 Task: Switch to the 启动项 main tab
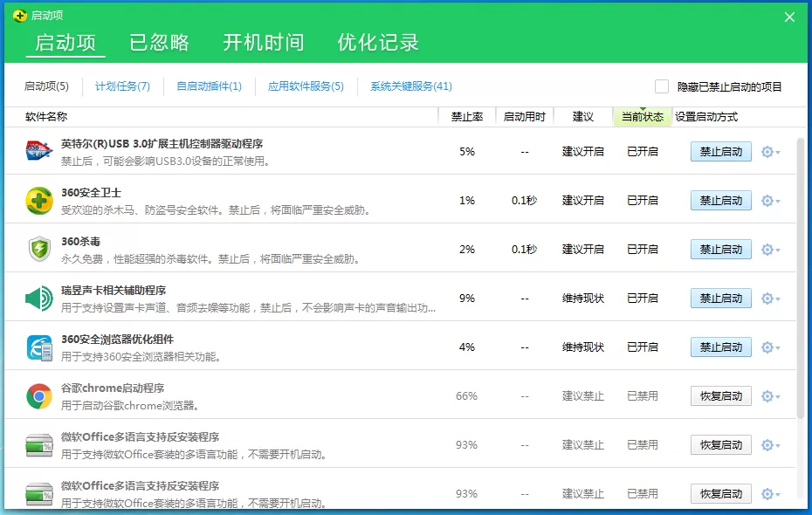[x=65, y=43]
